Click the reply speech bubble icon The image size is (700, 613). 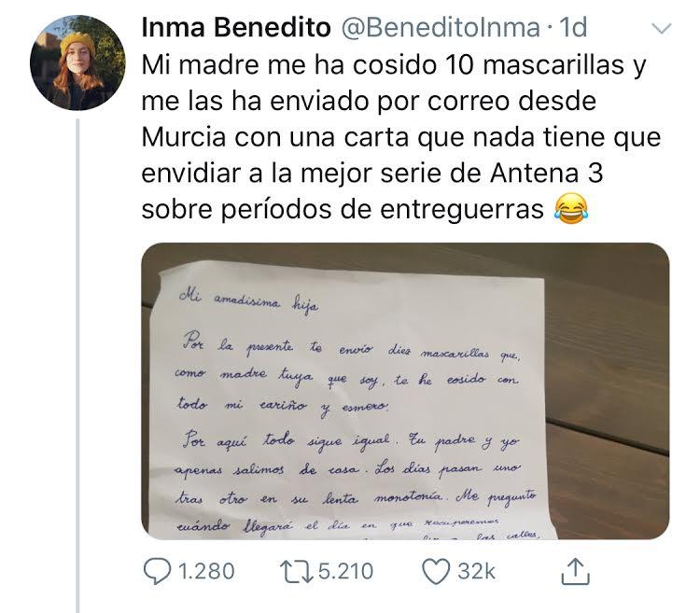tap(156, 570)
